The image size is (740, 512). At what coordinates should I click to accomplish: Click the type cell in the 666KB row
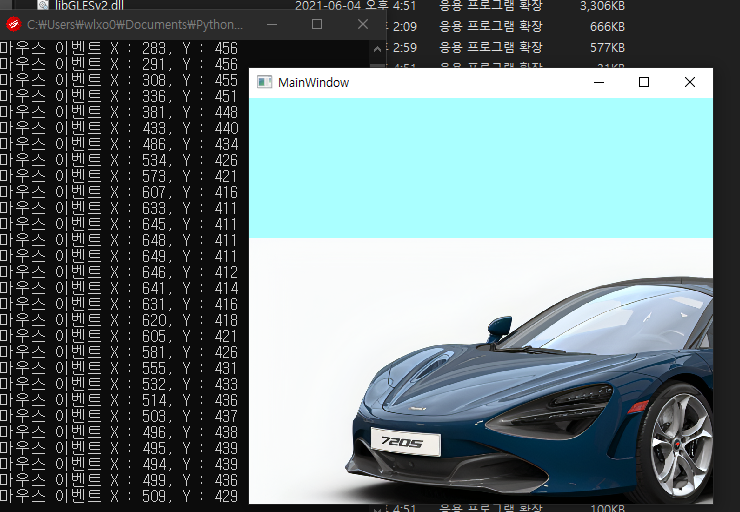pyautogui.click(x=491, y=26)
